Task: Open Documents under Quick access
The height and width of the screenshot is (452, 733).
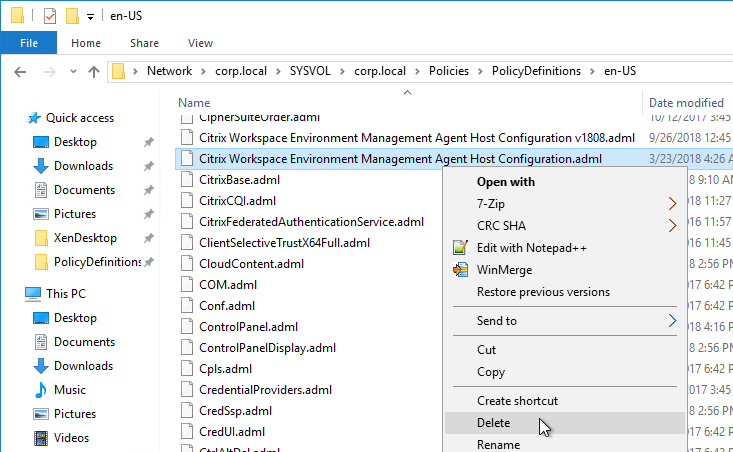Action: [84, 190]
